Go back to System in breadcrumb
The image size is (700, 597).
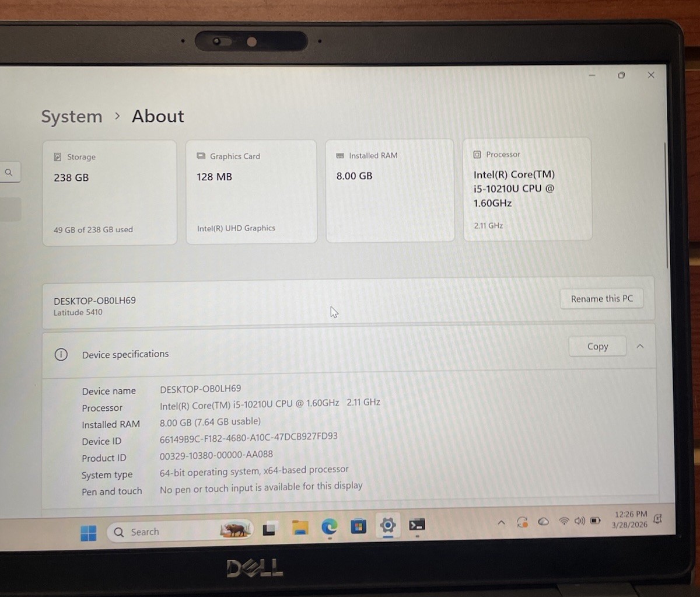(x=72, y=117)
